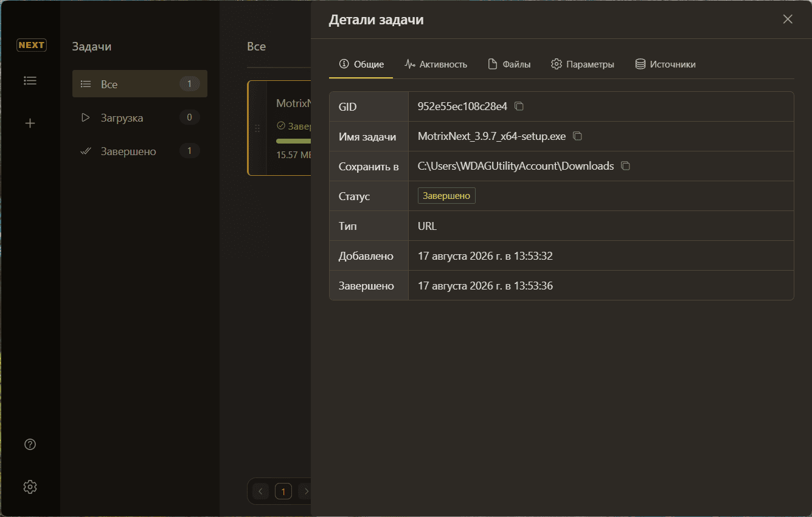Select the Все task filter

click(140, 84)
